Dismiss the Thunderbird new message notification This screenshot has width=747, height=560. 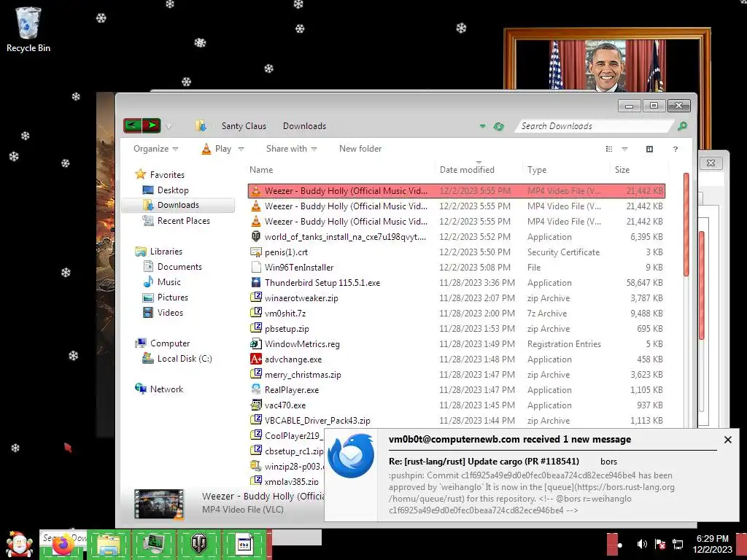point(727,440)
